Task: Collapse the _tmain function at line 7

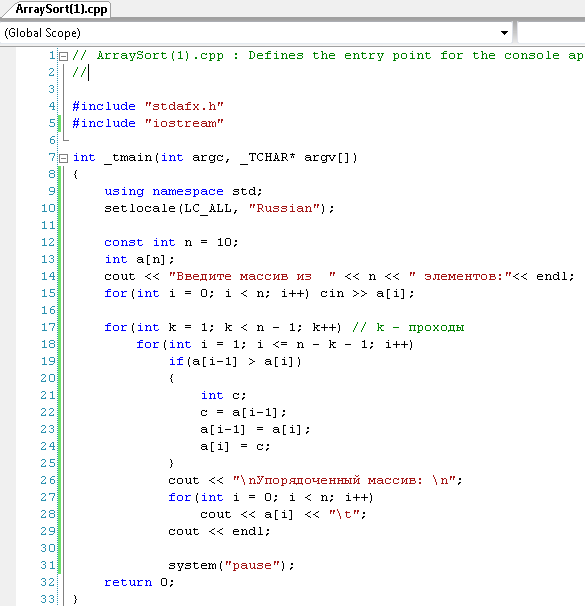Action: 64,158
